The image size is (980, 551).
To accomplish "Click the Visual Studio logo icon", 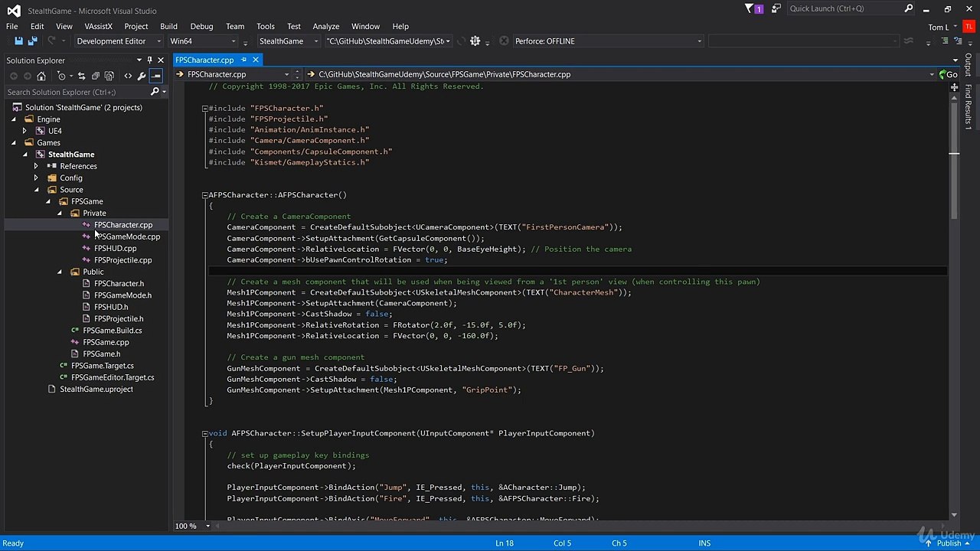I will (13, 11).
